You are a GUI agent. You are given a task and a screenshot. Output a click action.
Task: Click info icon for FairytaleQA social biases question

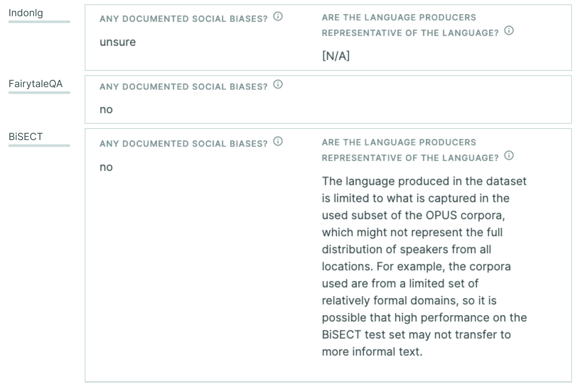(278, 84)
